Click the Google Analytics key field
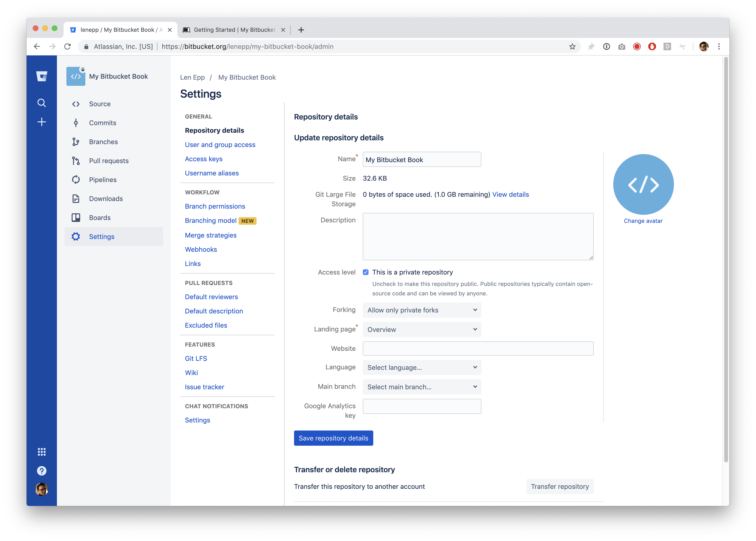This screenshot has height=541, width=756. (x=422, y=406)
